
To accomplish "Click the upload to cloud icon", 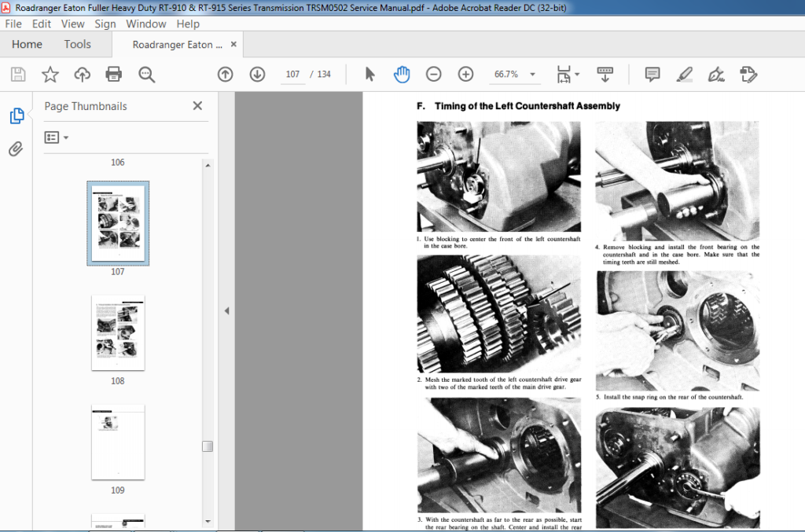I will click(82, 75).
